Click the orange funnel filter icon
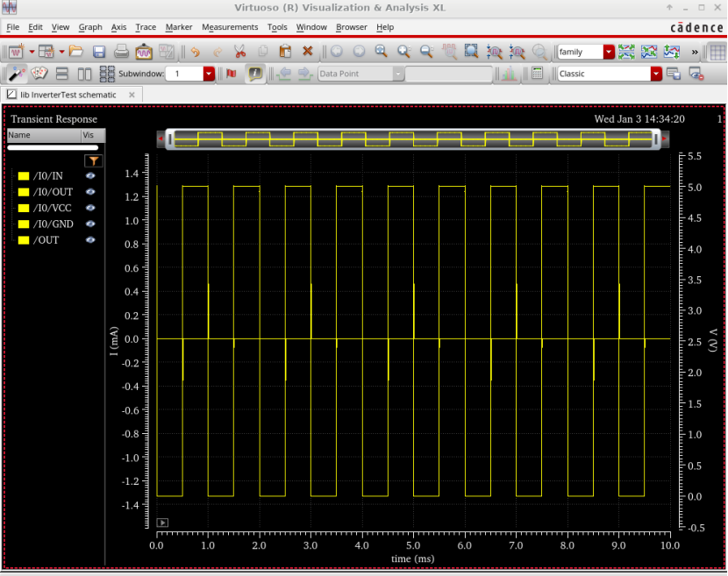Screen dimensions: 728x576 95,160
